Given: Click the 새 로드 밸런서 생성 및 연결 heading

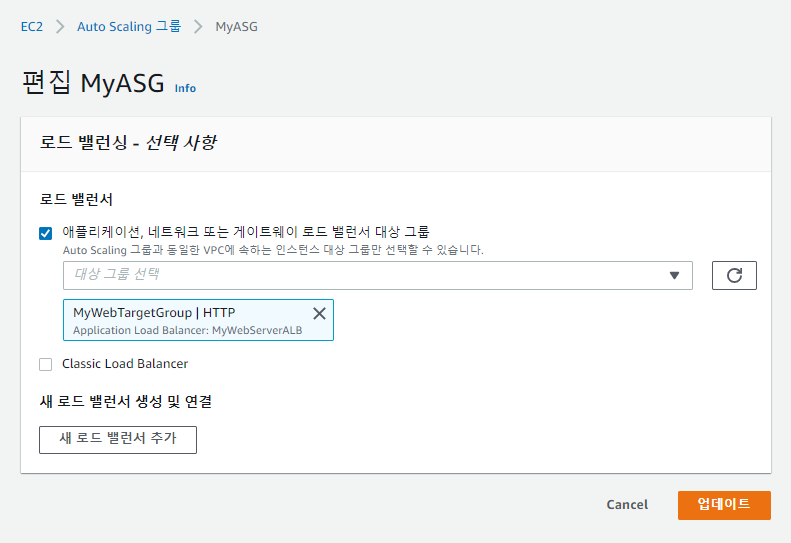Looking at the screenshot, I should pos(126,402).
